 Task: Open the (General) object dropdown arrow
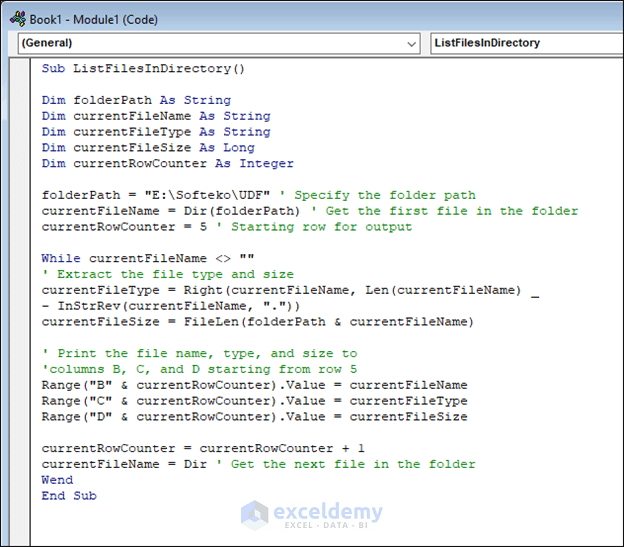(411, 44)
